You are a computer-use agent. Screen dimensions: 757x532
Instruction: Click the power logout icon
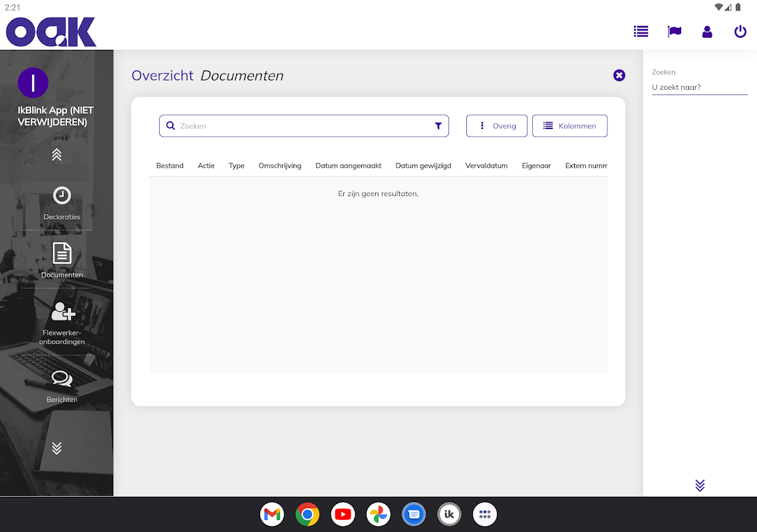click(740, 32)
